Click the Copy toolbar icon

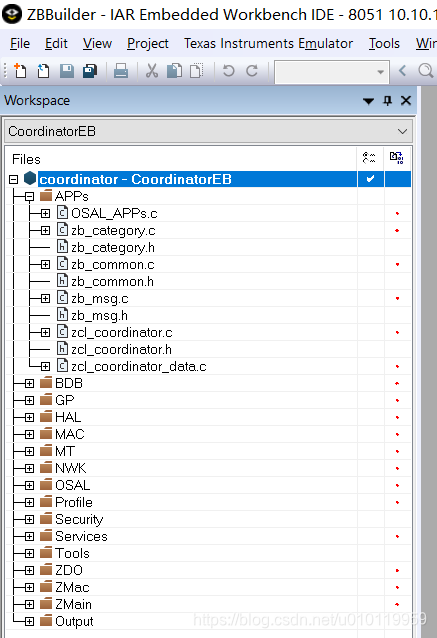coord(175,71)
